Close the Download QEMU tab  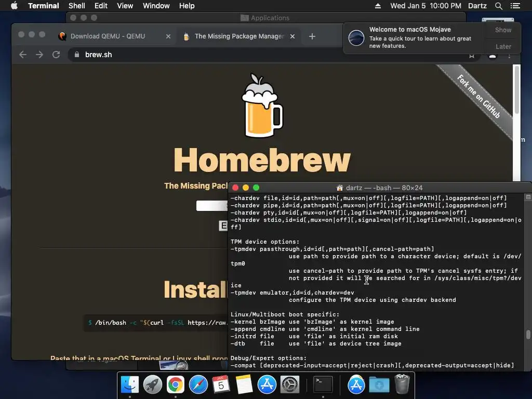[168, 36]
